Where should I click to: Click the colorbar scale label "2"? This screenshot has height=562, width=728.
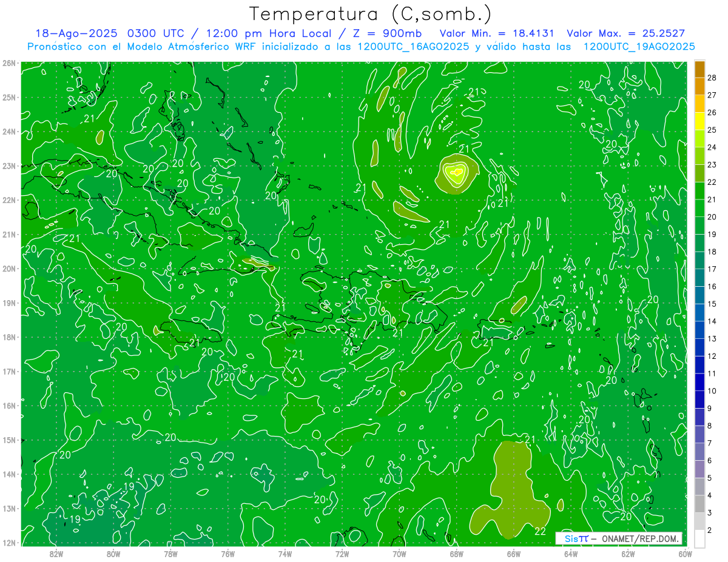(710, 530)
